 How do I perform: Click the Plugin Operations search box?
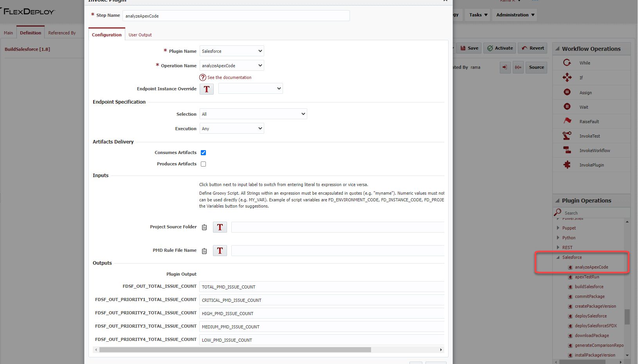click(x=596, y=213)
